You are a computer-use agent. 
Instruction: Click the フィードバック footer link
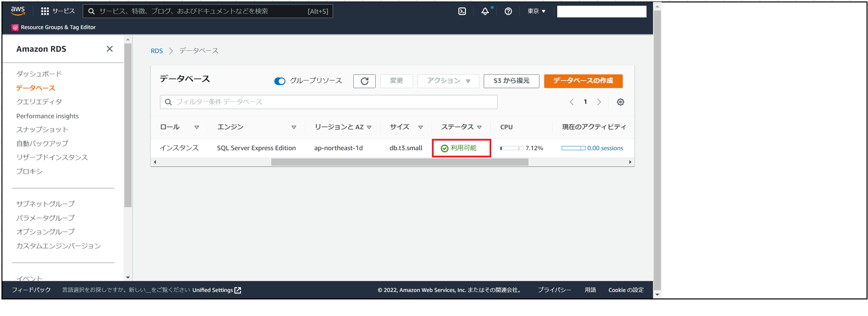(x=31, y=290)
